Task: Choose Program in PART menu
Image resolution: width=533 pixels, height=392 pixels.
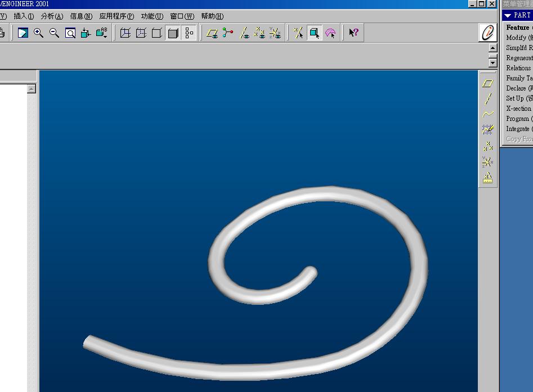Action: pyautogui.click(x=519, y=119)
